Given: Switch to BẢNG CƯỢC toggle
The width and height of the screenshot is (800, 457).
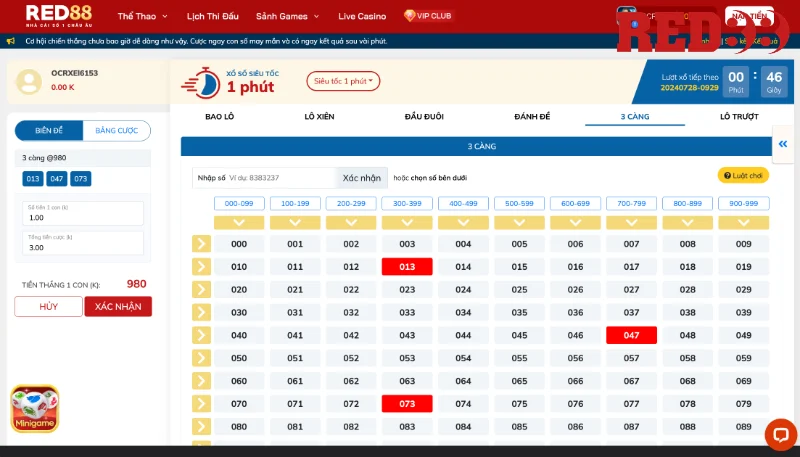Looking at the screenshot, I should click(117, 131).
